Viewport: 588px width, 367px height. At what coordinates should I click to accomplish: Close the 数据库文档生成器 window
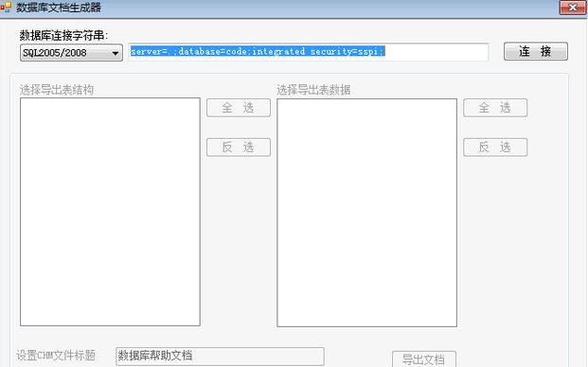(572, 8)
